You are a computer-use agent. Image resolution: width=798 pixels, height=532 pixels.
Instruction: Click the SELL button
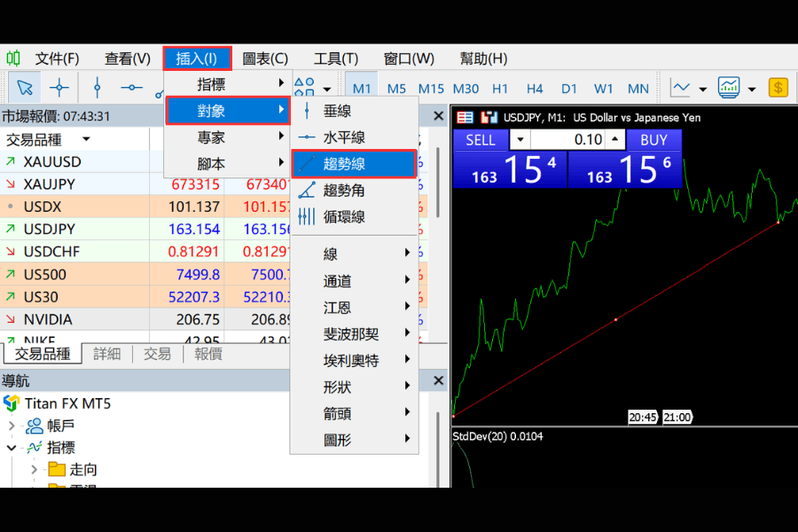[x=481, y=140]
